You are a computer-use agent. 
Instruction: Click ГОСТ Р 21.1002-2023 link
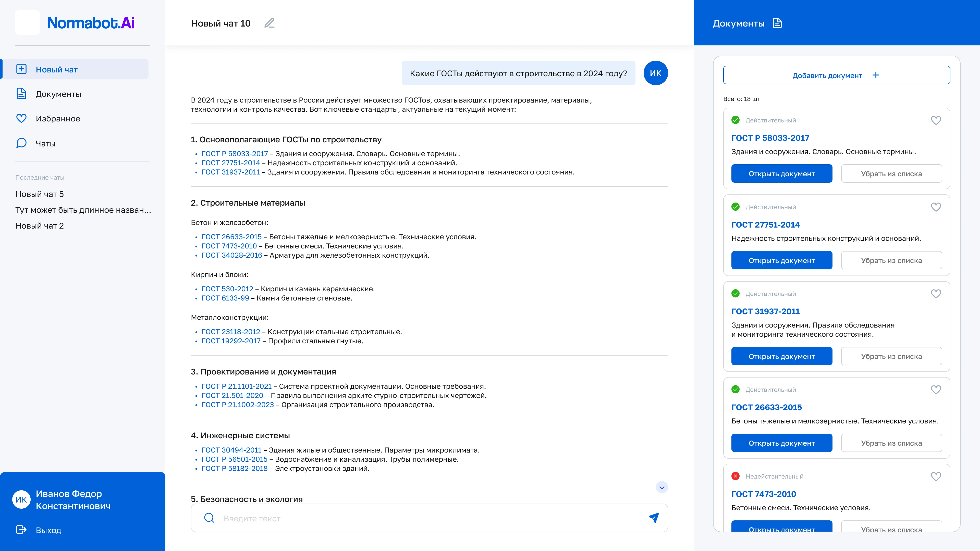pos(237,405)
